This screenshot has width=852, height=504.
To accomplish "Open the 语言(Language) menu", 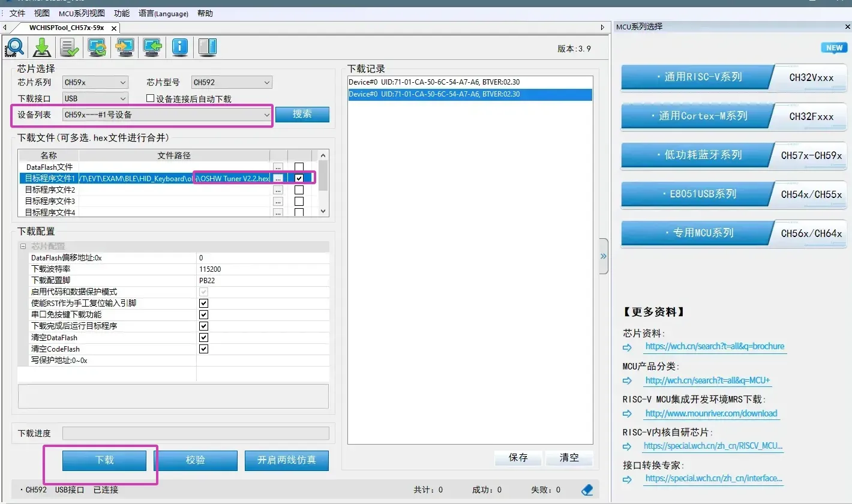I will (x=163, y=13).
